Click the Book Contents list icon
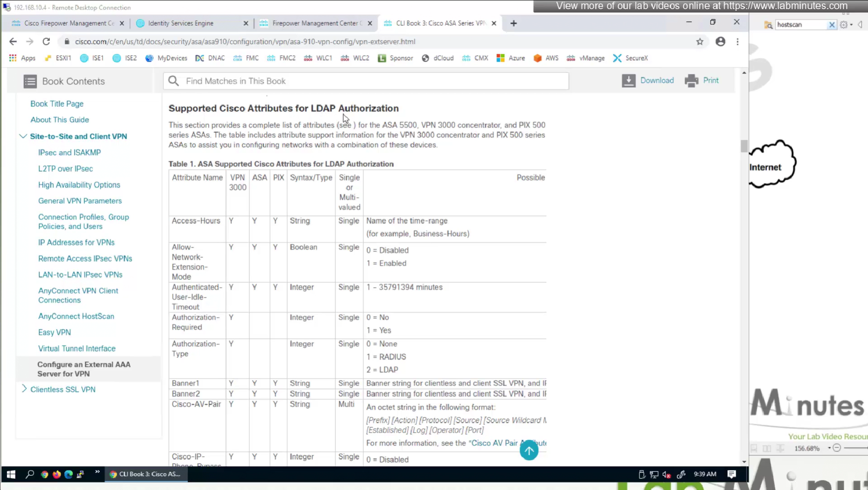The image size is (868, 490). click(x=30, y=81)
